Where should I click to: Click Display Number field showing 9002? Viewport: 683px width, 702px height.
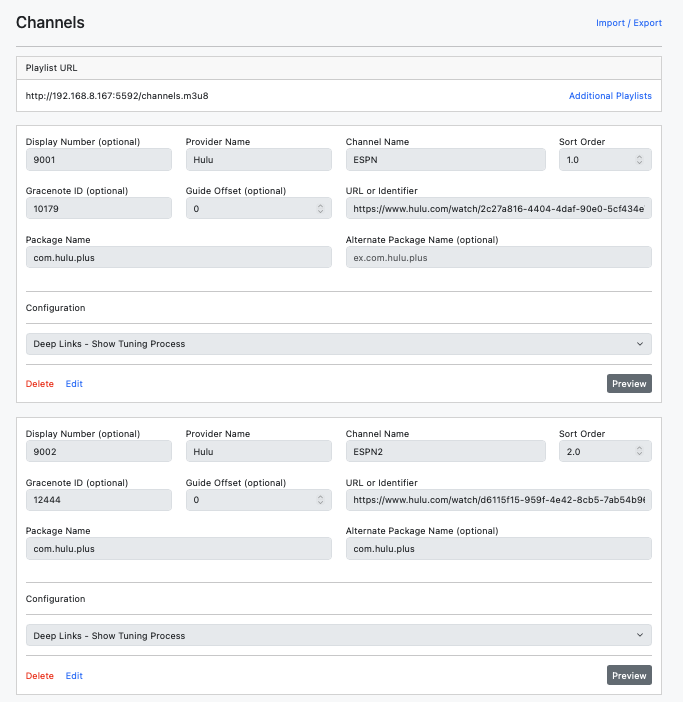pyautogui.click(x=98, y=451)
